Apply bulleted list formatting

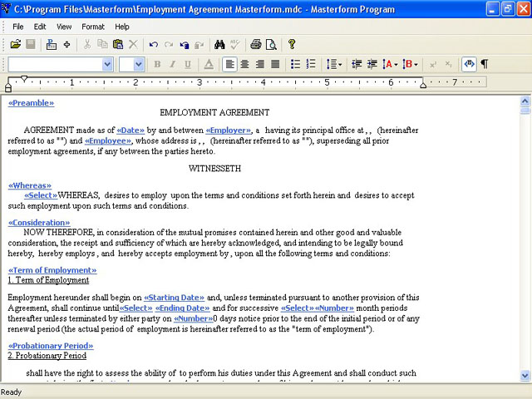coord(296,64)
